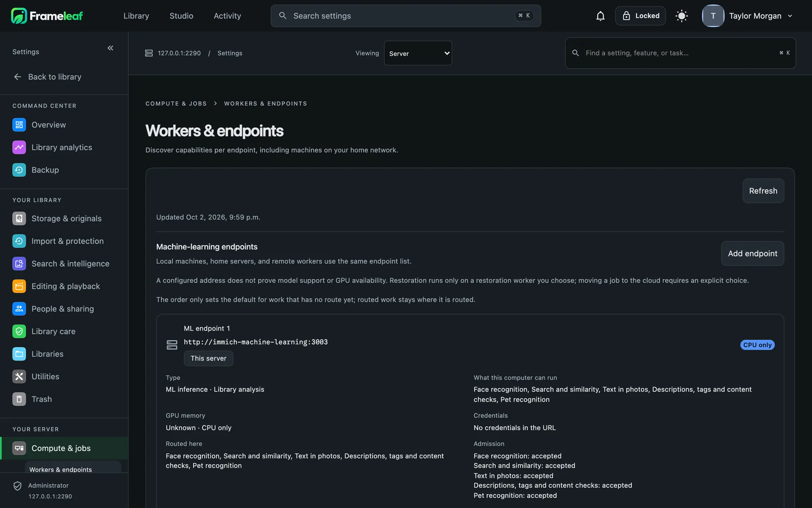This screenshot has height=508, width=812.
Task: Click the ML endpoint 1 server icon
Action: [172, 345]
